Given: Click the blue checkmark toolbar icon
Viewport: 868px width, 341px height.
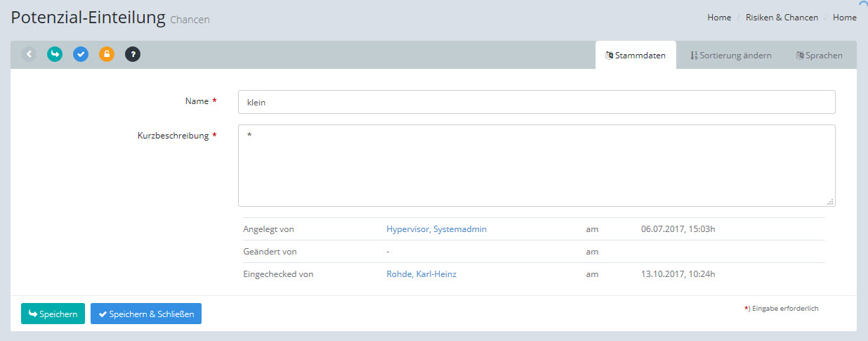Looking at the screenshot, I should pyautogui.click(x=81, y=54).
